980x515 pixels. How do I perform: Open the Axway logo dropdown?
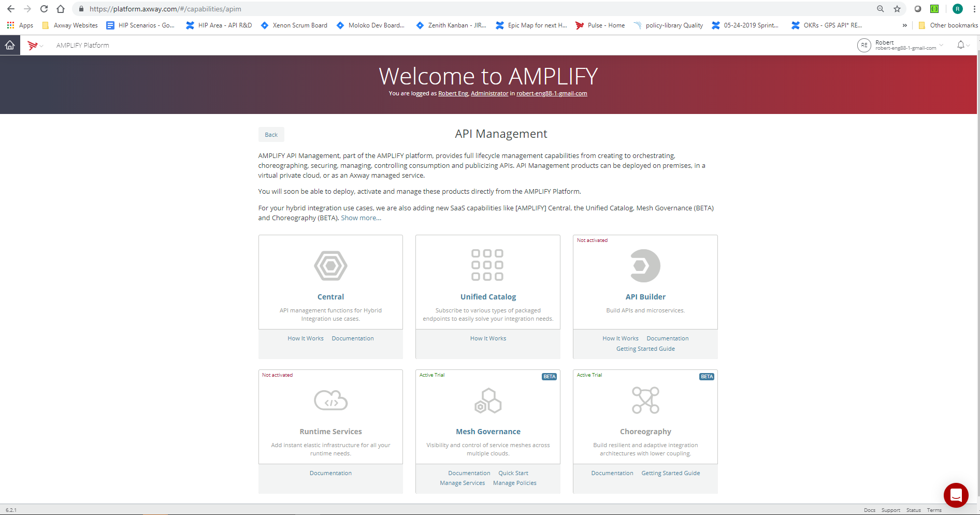click(x=35, y=46)
